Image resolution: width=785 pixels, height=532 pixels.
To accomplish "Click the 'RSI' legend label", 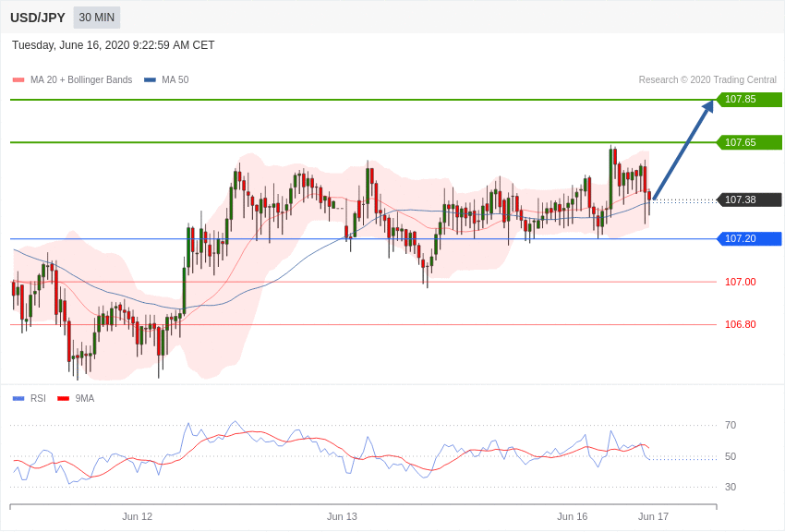I will 38,398.
